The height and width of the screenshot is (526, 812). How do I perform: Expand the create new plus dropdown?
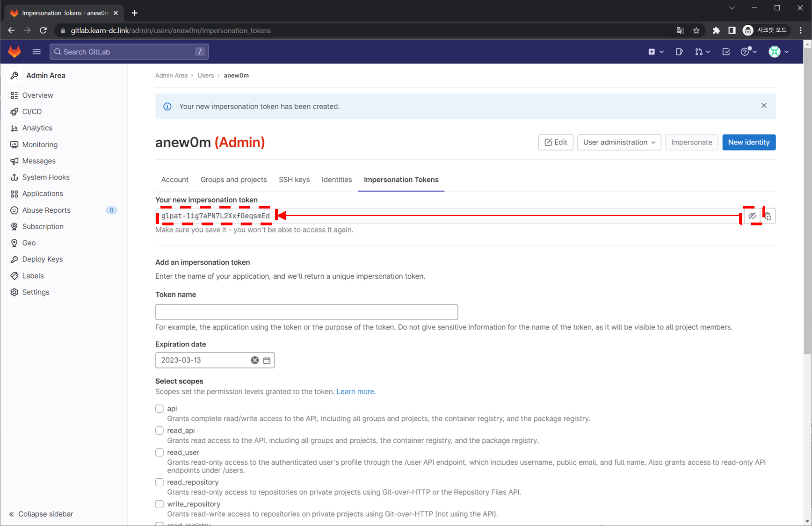(656, 52)
